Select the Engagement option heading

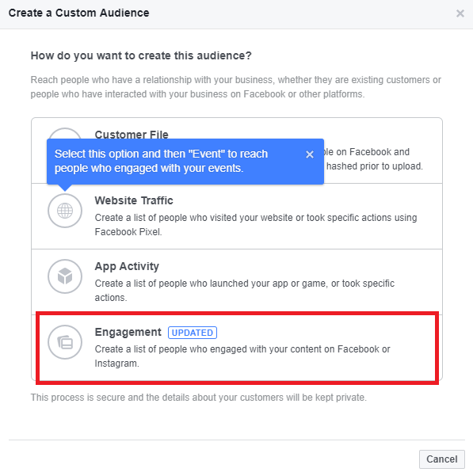(128, 332)
